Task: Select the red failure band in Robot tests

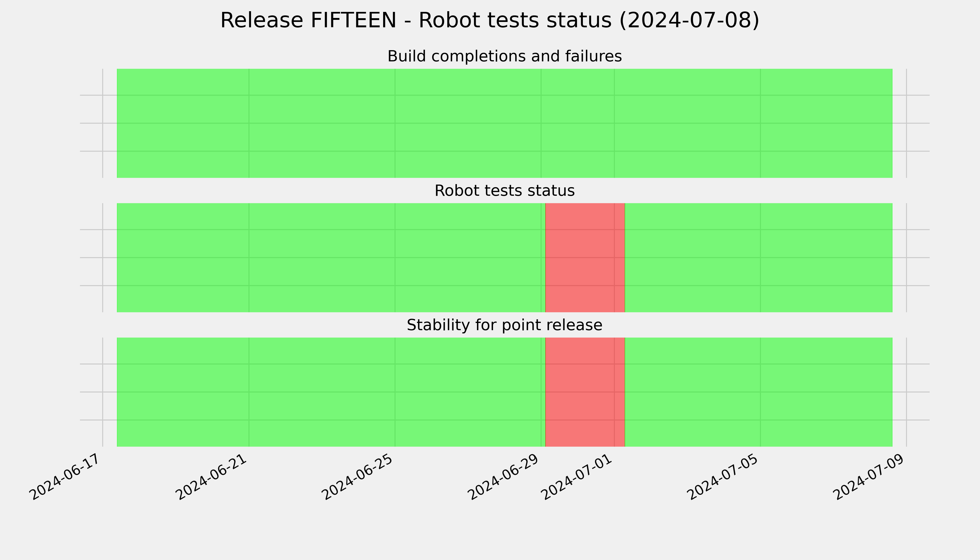Action: click(585, 258)
